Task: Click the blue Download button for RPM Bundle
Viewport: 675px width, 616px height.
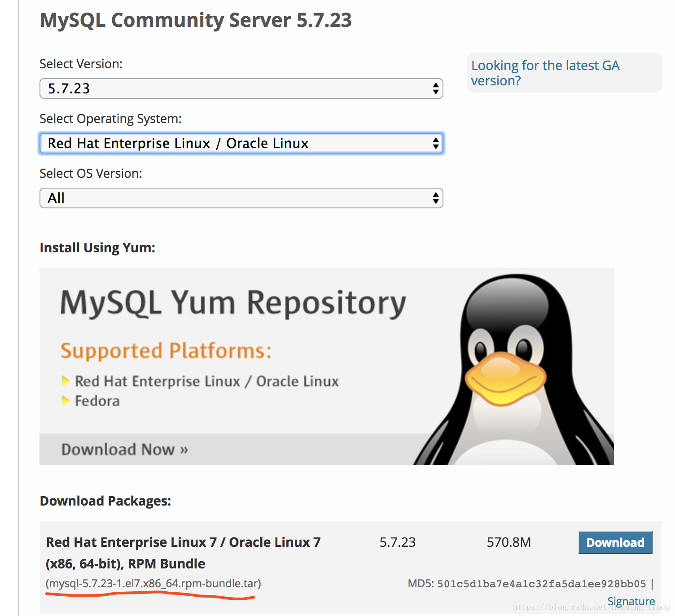Action: (615, 542)
